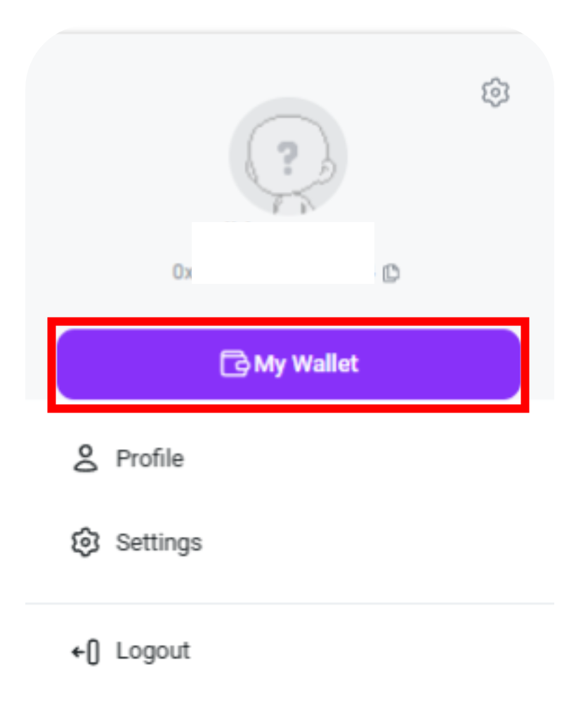Click the gear icon beside Settings label
The image size is (576, 728).
click(86, 542)
